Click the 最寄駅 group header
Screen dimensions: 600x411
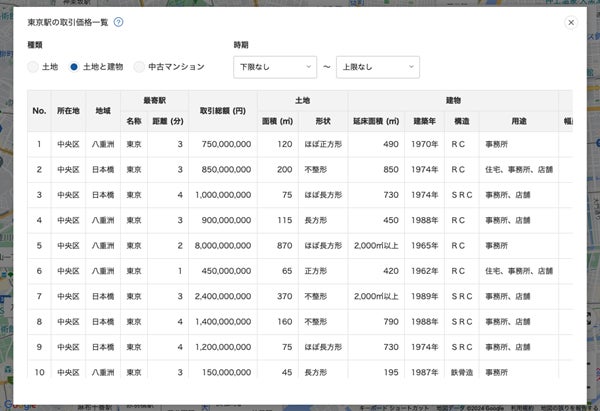(x=155, y=101)
